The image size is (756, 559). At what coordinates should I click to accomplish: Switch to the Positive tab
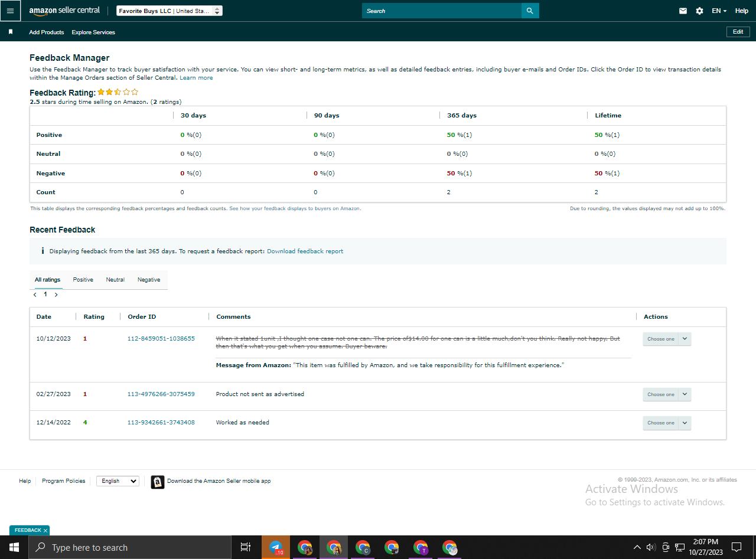(83, 280)
